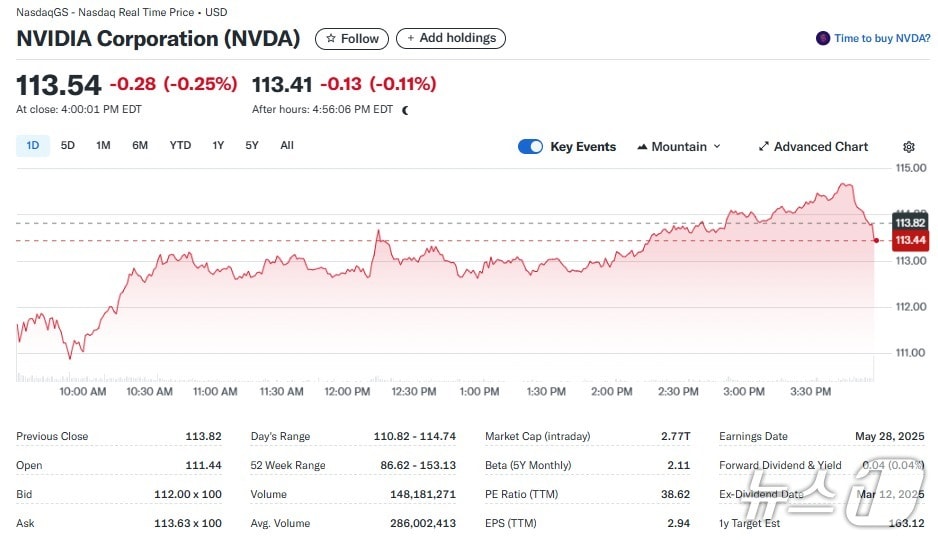Choose the YTD time range

click(180, 146)
